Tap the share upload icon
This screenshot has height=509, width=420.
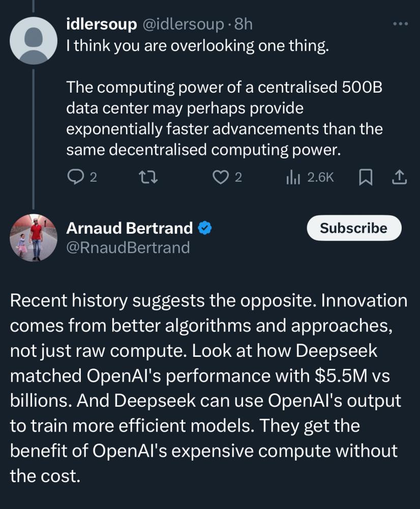tap(400, 177)
